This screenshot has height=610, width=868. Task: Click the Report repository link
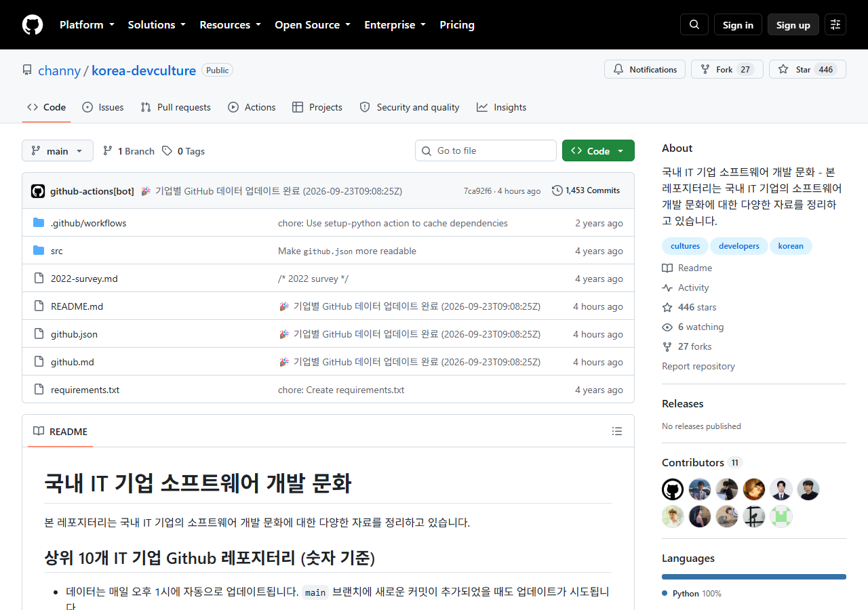click(x=698, y=366)
